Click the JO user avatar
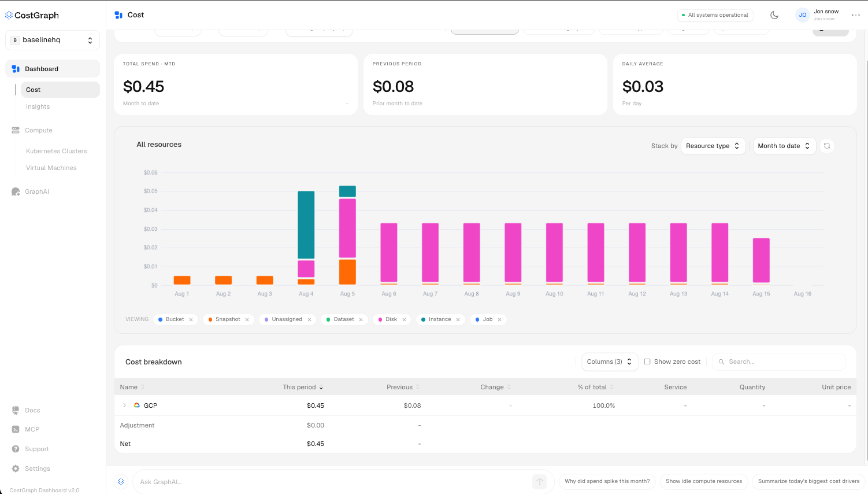 (802, 15)
